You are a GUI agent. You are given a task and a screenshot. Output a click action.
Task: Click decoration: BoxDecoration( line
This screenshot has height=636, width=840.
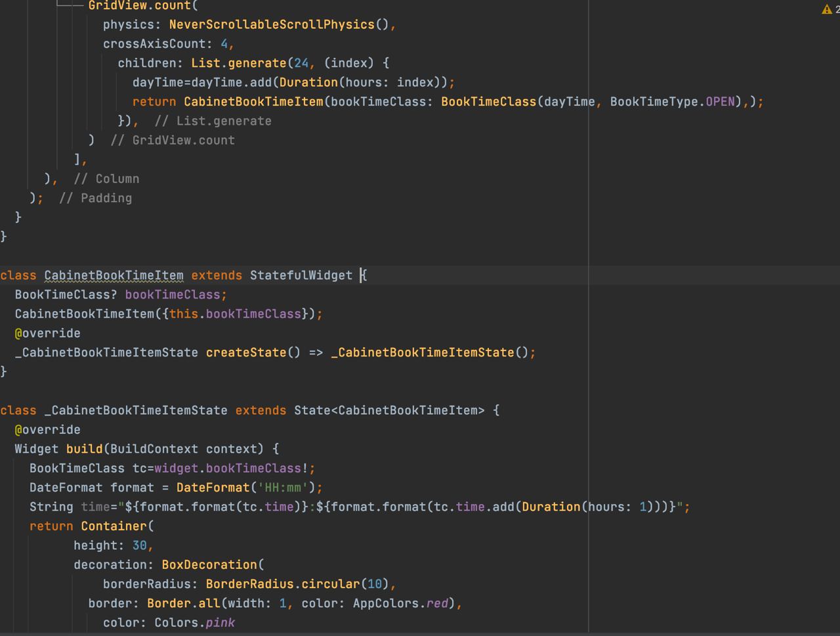click(169, 565)
